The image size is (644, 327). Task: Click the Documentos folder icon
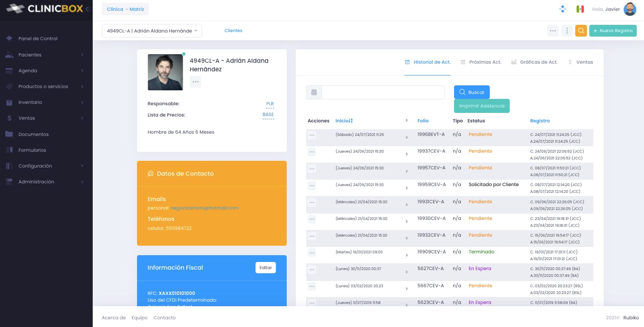(x=9, y=134)
